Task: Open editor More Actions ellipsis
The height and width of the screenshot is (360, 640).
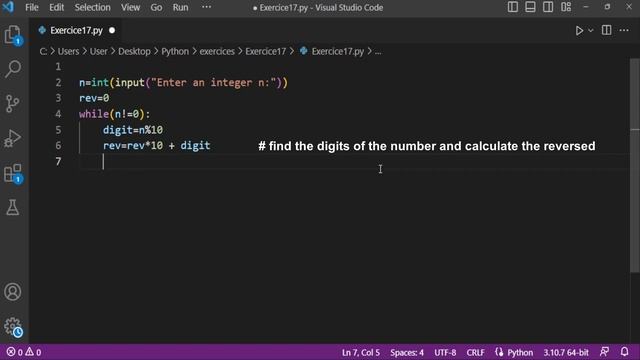Action: click(624, 30)
